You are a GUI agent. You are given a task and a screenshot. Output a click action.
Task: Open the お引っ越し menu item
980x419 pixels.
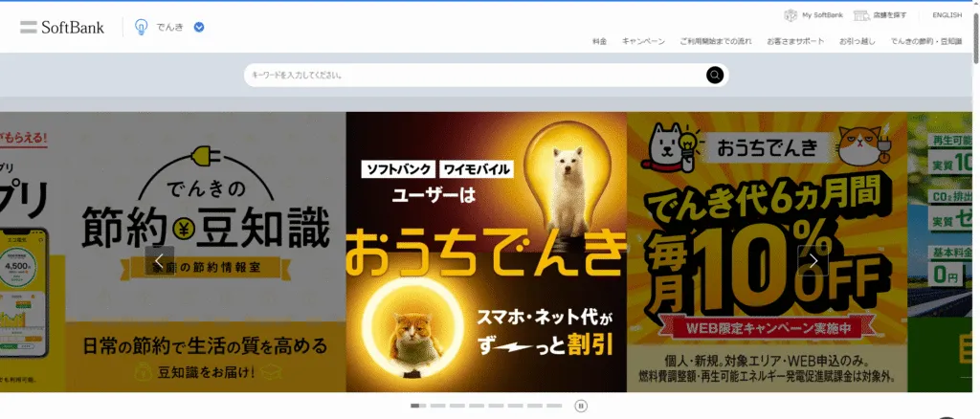point(857,41)
